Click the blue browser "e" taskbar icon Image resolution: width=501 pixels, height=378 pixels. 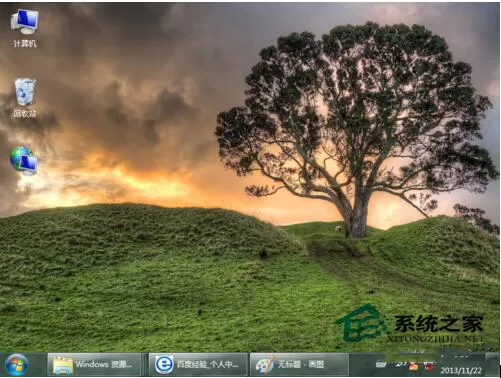click(x=164, y=364)
